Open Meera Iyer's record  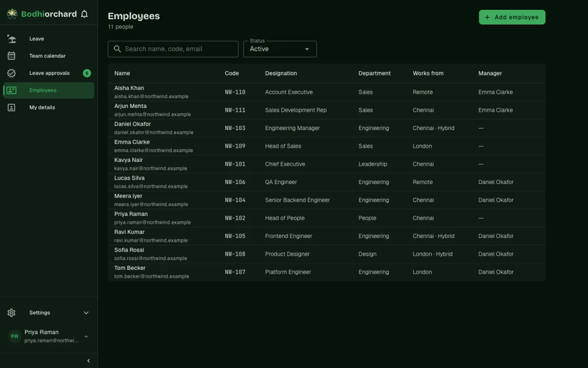point(128,196)
